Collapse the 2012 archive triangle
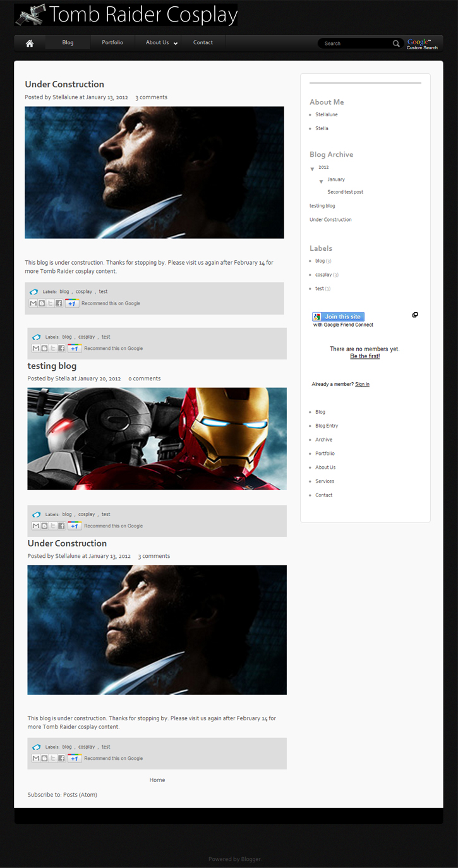Viewport: 458px width, 868px height. 312,169
